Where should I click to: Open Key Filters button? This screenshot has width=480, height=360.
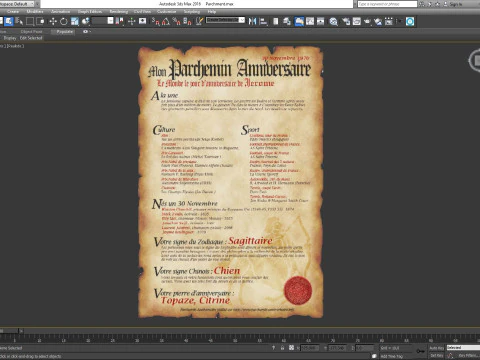(x=468, y=356)
